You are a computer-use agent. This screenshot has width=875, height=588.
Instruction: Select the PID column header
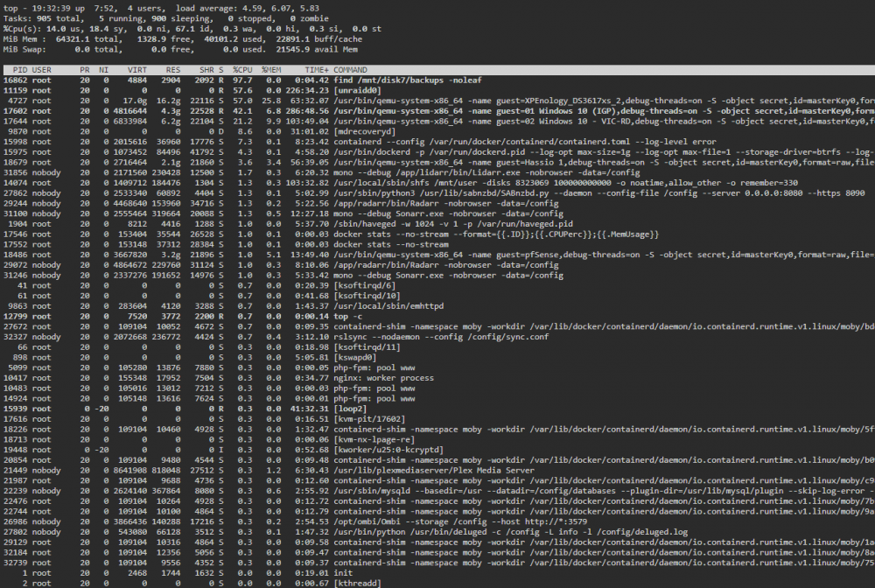coord(19,70)
